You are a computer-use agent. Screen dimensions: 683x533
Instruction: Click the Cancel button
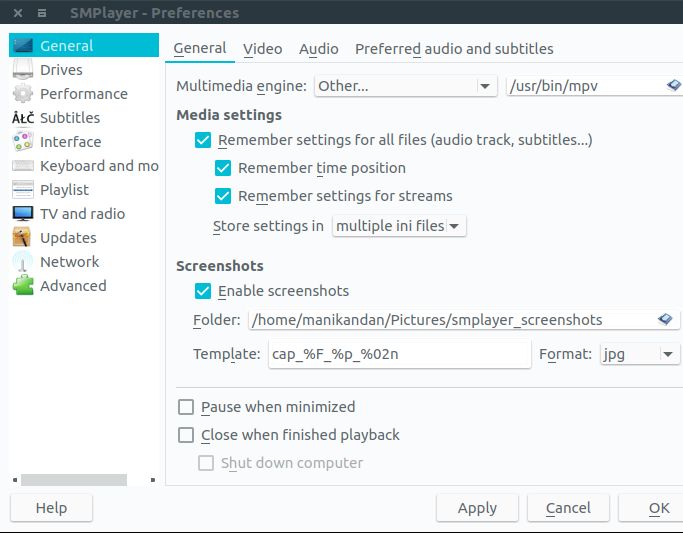(x=568, y=508)
